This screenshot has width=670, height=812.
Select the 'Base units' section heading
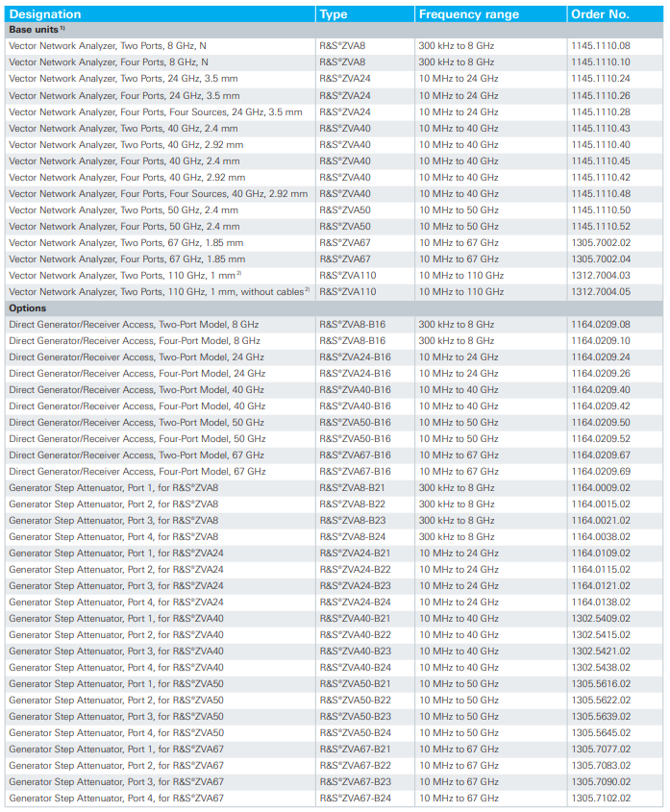click(34, 30)
